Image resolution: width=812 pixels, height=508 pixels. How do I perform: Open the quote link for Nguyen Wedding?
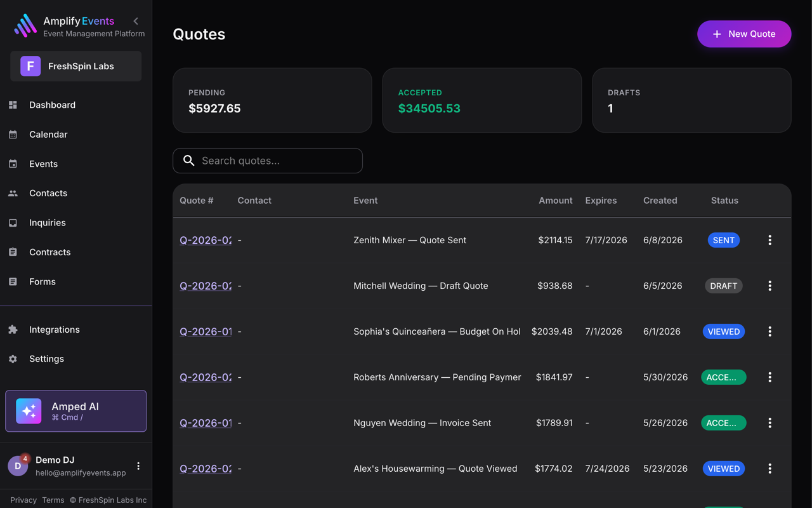[x=206, y=423]
